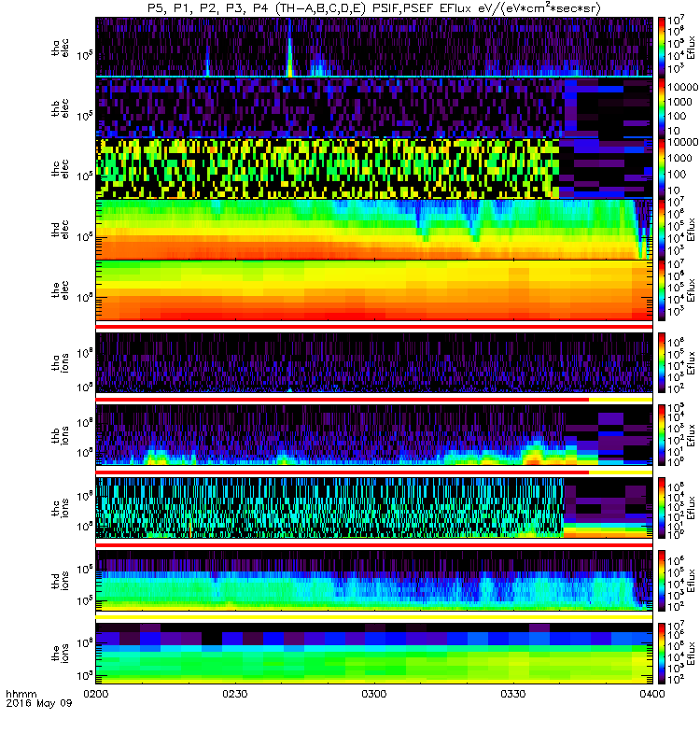Click inside the thb ions spectrogram panel

(x=374, y=435)
